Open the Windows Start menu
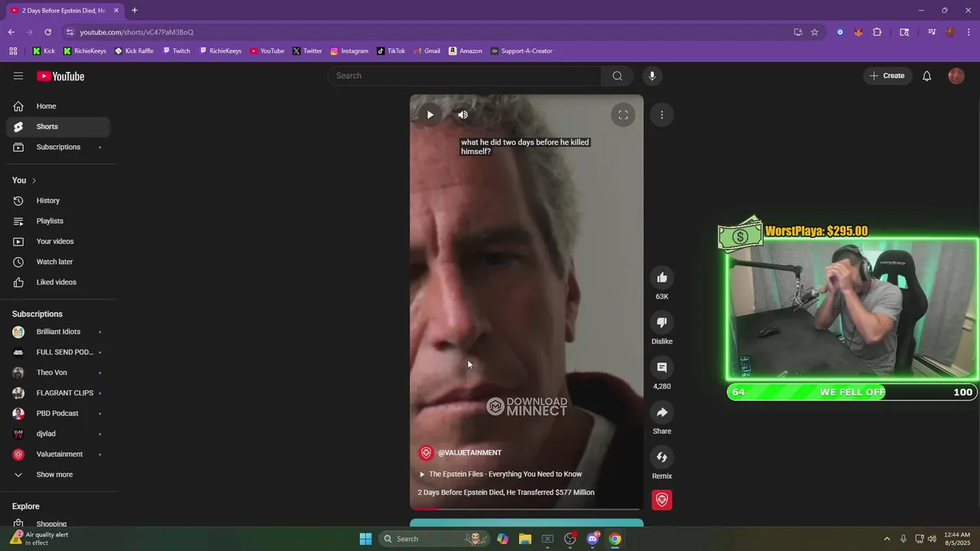The height and width of the screenshot is (551, 980). [365, 539]
